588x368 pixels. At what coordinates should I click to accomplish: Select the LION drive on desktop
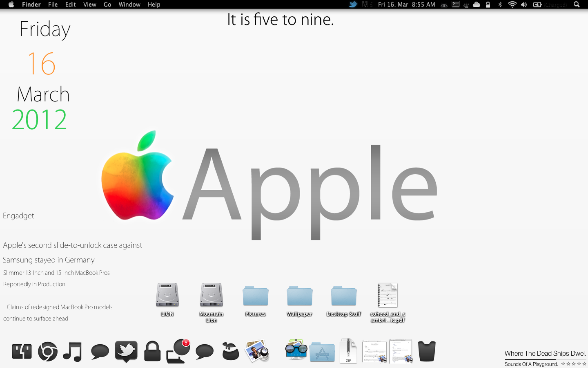pyautogui.click(x=167, y=299)
